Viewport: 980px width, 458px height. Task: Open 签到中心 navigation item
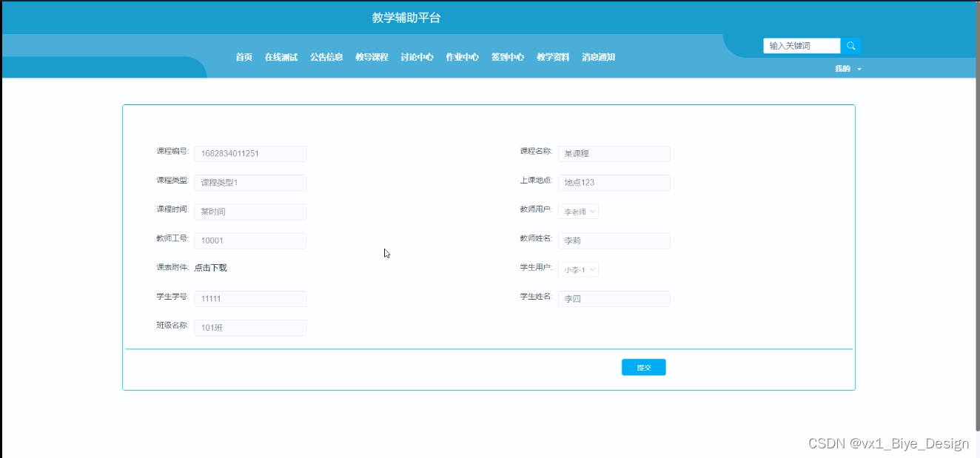tap(508, 57)
